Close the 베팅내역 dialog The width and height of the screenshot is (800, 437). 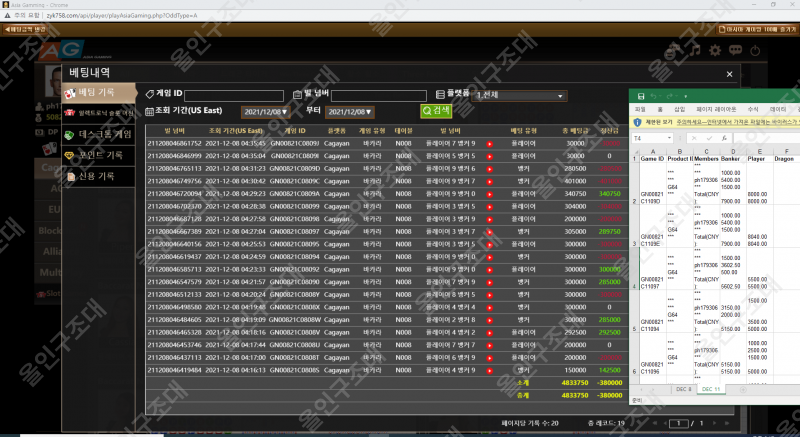point(730,74)
